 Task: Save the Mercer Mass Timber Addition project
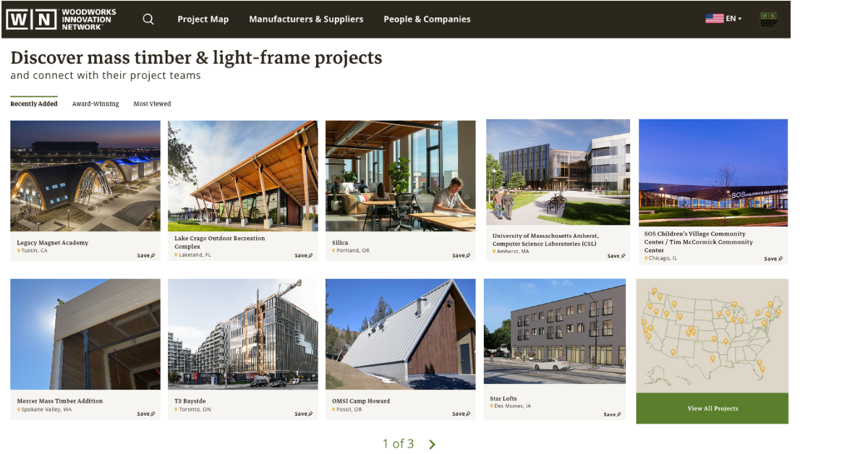(x=146, y=414)
